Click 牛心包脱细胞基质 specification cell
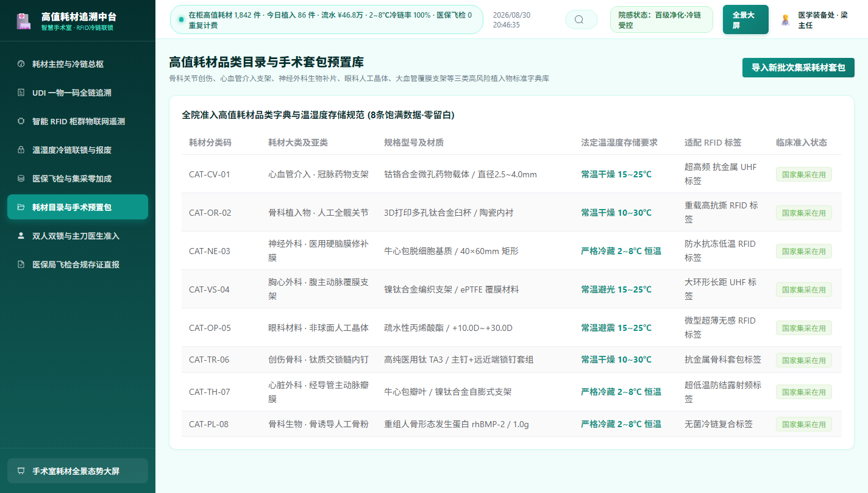 (x=451, y=251)
